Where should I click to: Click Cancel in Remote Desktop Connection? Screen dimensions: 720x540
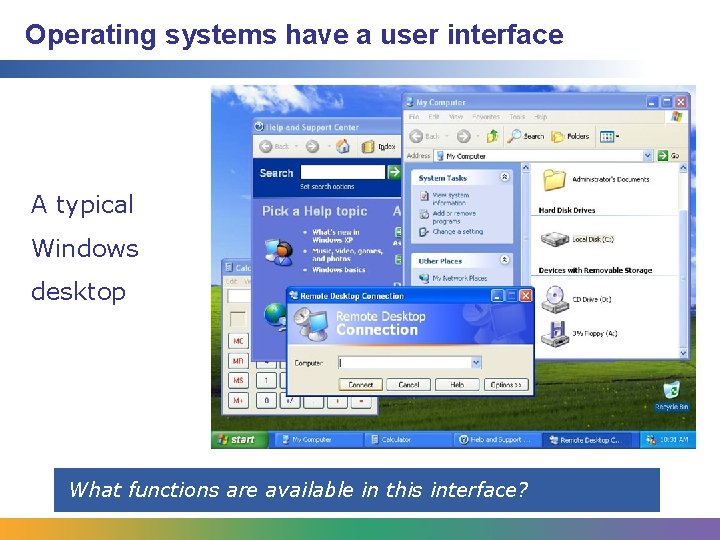(x=409, y=384)
